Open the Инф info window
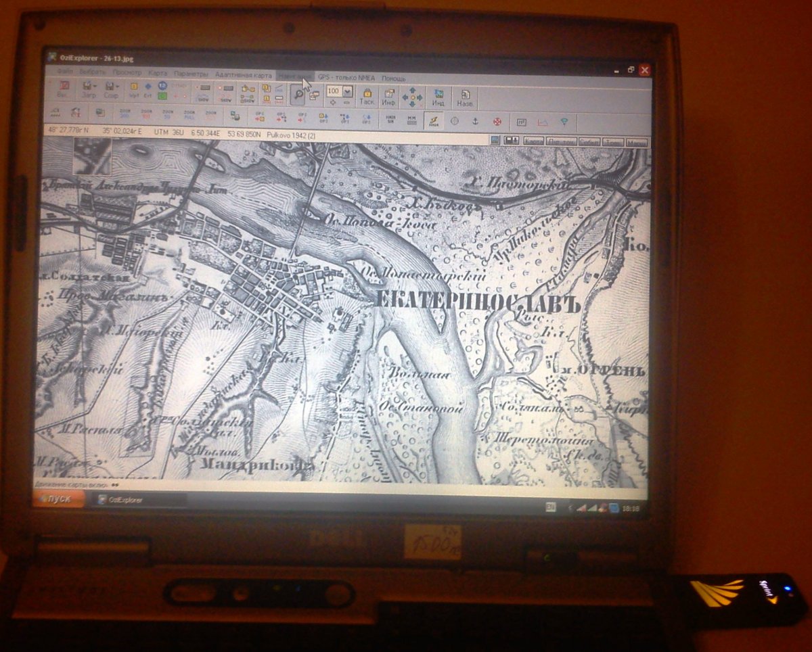Viewport: 812px width, 652px height. (x=388, y=97)
